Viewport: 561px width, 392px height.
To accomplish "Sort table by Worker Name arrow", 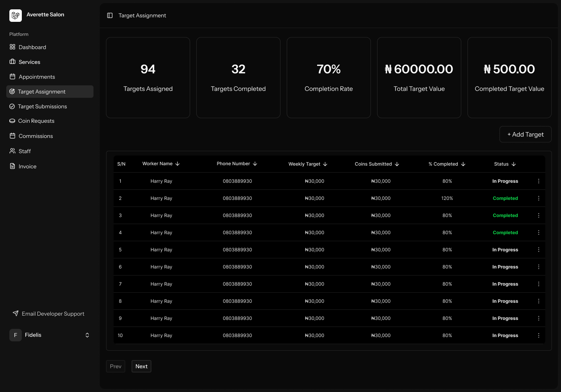I will tap(177, 164).
